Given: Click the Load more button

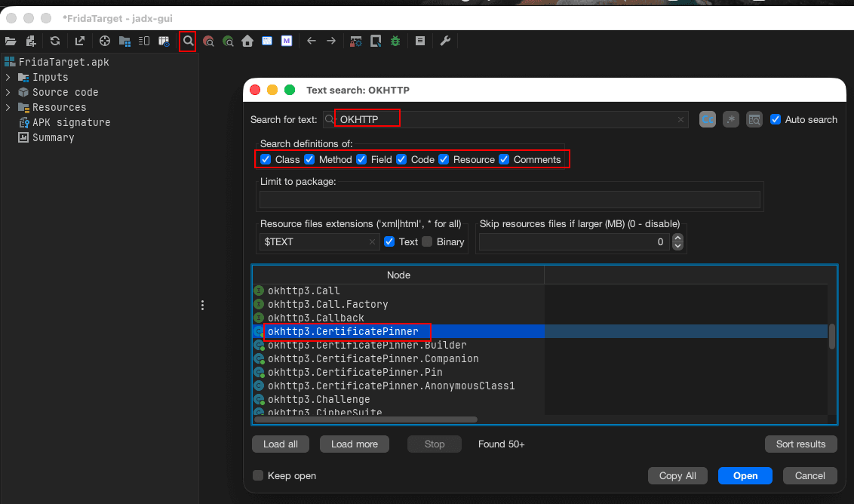Looking at the screenshot, I should coord(355,444).
